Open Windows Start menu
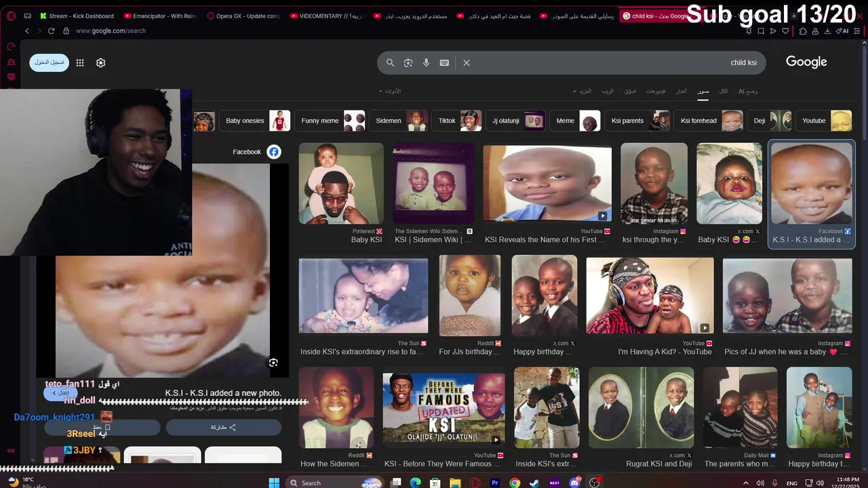The width and height of the screenshot is (868, 488). [274, 483]
